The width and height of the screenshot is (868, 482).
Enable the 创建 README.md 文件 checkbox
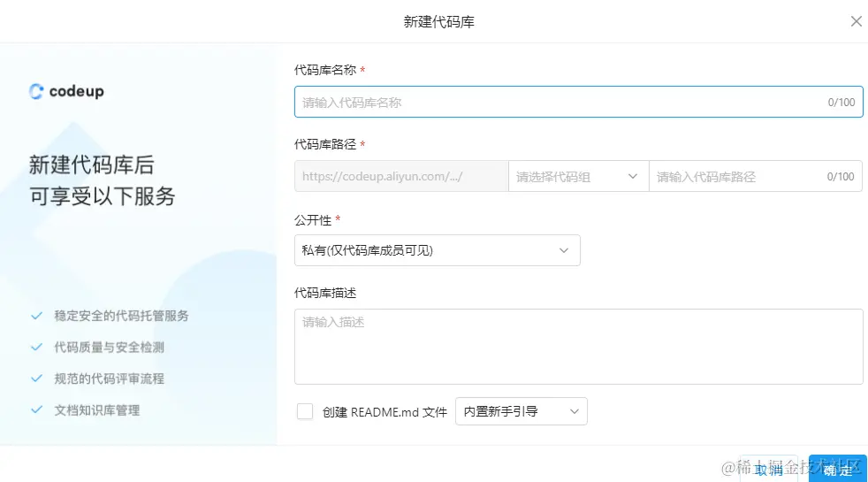click(x=304, y=411)
